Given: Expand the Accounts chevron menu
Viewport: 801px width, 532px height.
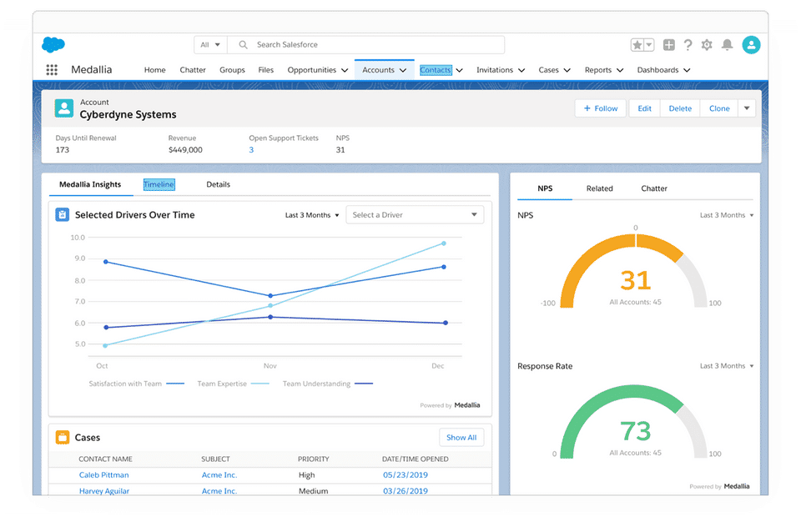Looking at the screenshot, I should tap(403, 70).
